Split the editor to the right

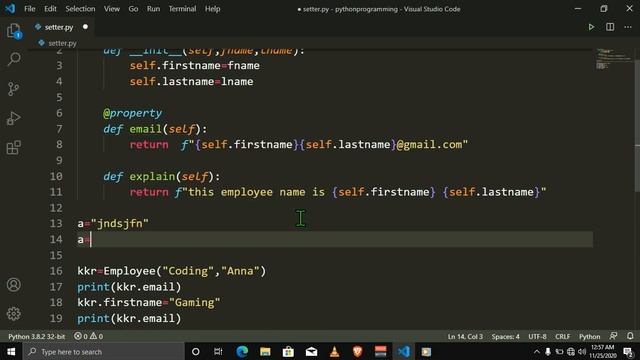point(610,27)
